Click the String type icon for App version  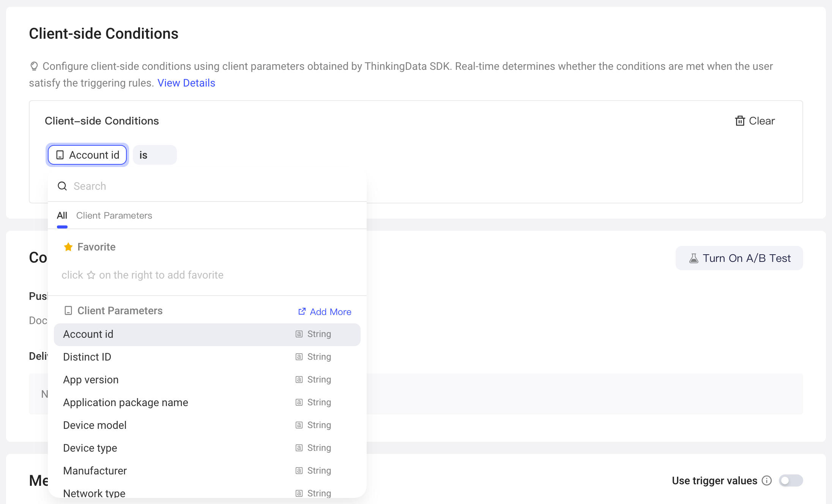coord(299,380)
